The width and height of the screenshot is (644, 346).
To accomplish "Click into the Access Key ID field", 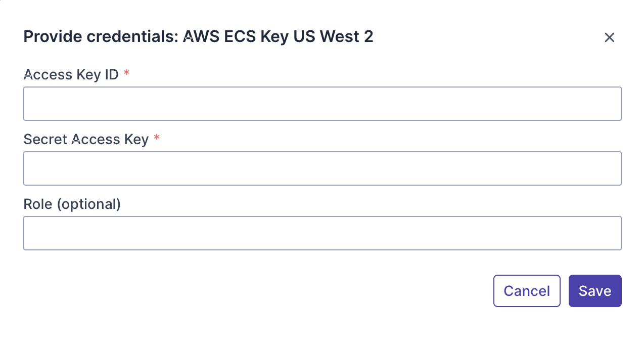I will coord(322,104).
